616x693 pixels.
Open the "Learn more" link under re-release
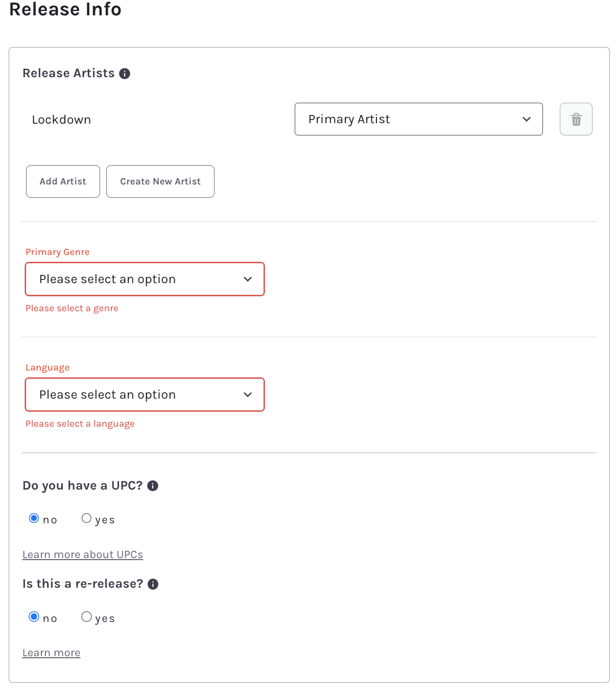click(51, 653)
